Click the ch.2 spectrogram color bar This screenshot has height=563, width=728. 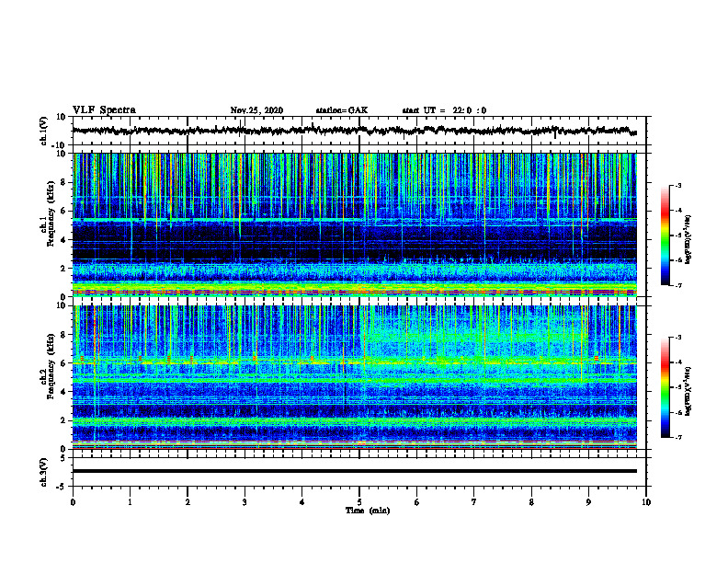pos(665,387)
